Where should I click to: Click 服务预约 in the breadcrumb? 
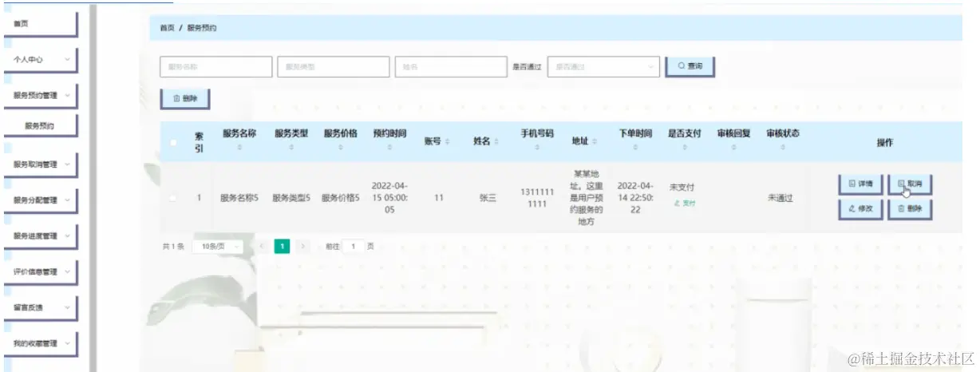click(x=202, y=28)
